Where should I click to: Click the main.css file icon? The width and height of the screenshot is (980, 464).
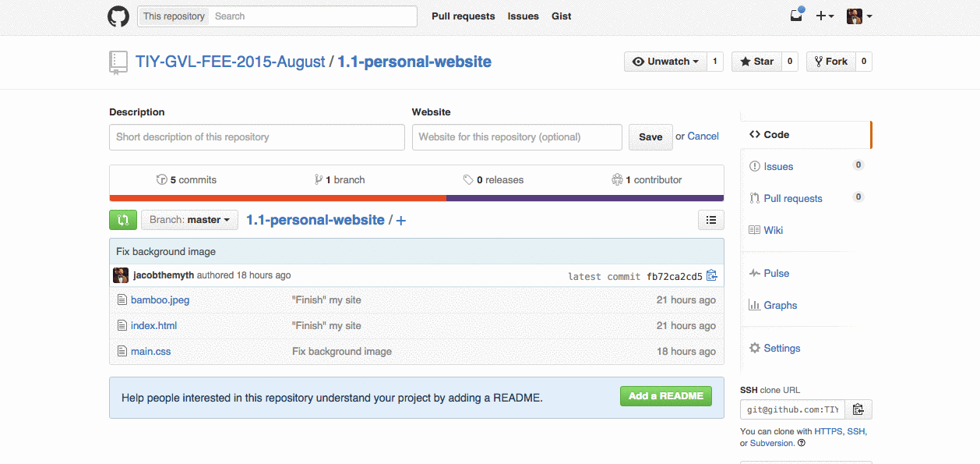click(122, 351)
